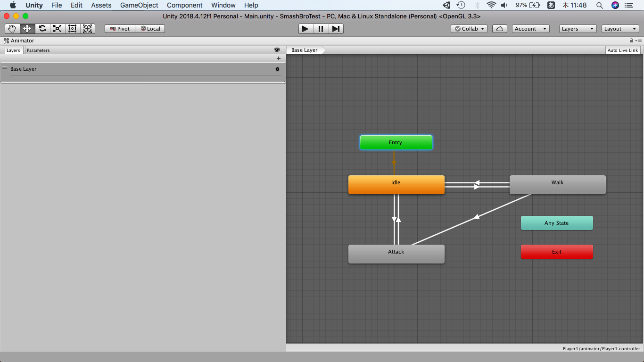Pause the game playback
This screenshot has width=644, height=362.
[x=321, y=29]
